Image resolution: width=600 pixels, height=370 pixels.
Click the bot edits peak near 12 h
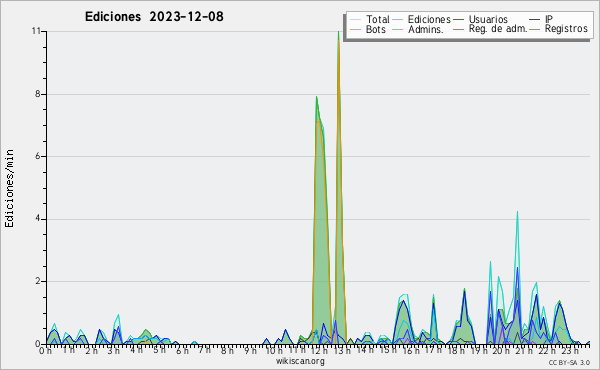(318, 121)
